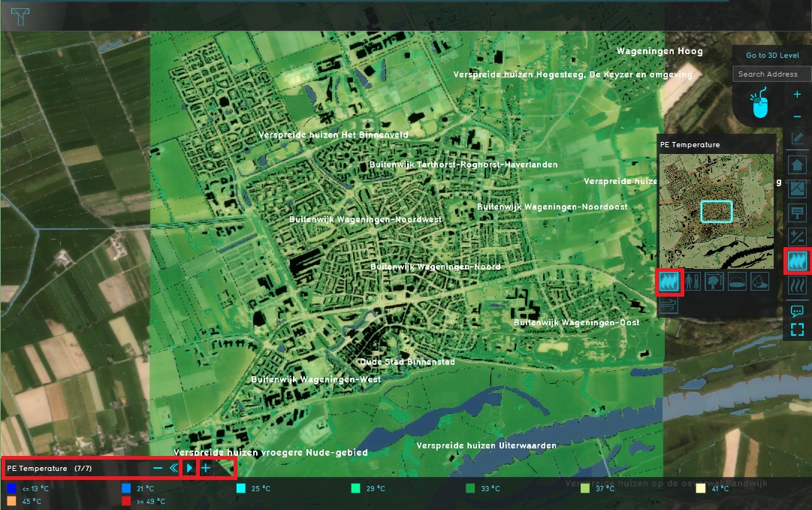Toggle the active heat overlay sidebar button

tap(797, 261)
